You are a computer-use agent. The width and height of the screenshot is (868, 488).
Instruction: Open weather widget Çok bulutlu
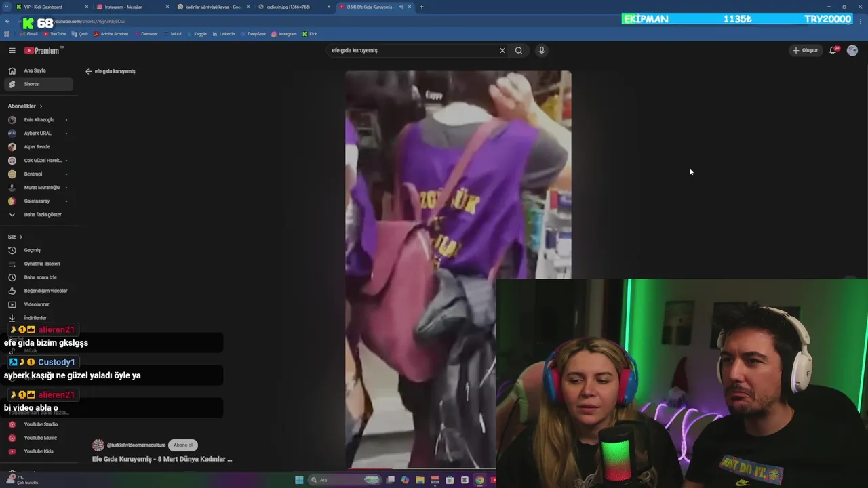coord(22,480)
